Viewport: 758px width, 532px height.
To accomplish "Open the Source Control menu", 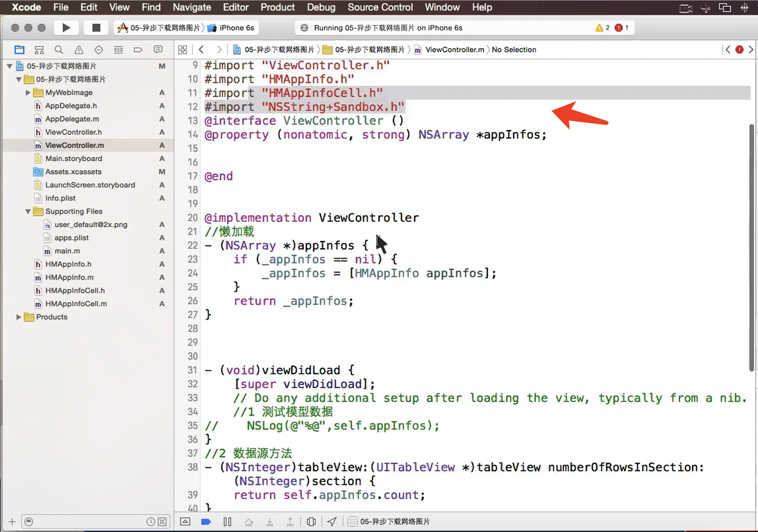I will [380, 7].
